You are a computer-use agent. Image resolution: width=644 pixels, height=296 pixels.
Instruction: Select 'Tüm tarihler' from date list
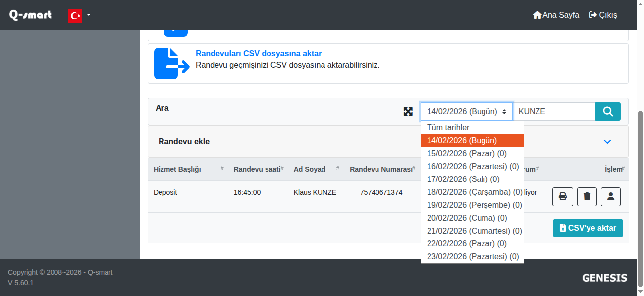click(448, 128)
